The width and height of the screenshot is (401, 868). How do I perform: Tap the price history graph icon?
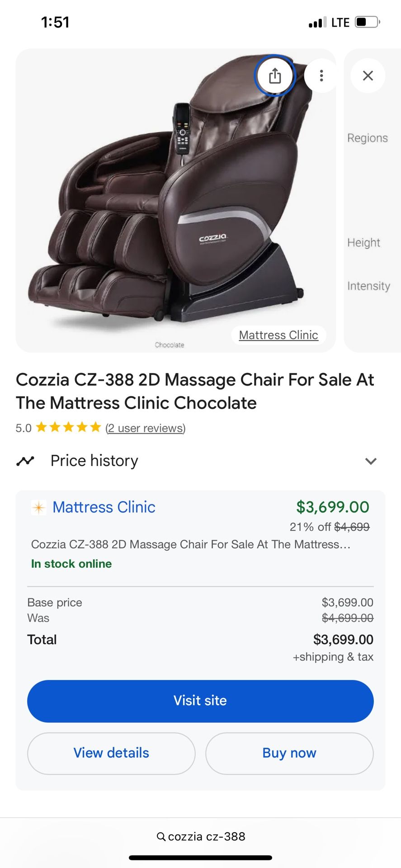[26, 461]
